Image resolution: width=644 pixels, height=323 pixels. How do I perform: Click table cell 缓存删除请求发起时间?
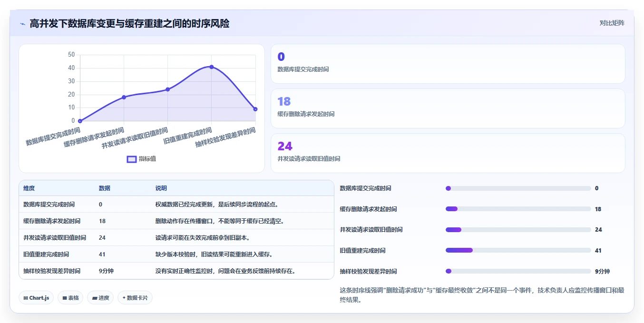(x=52, y=221)
